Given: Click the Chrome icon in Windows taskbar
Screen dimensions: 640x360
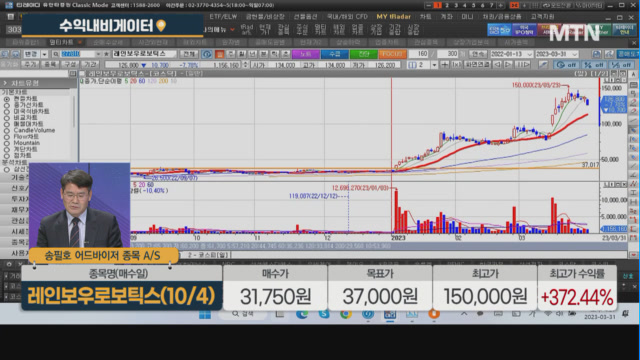Looking at the screenshot, I should 346,314.
